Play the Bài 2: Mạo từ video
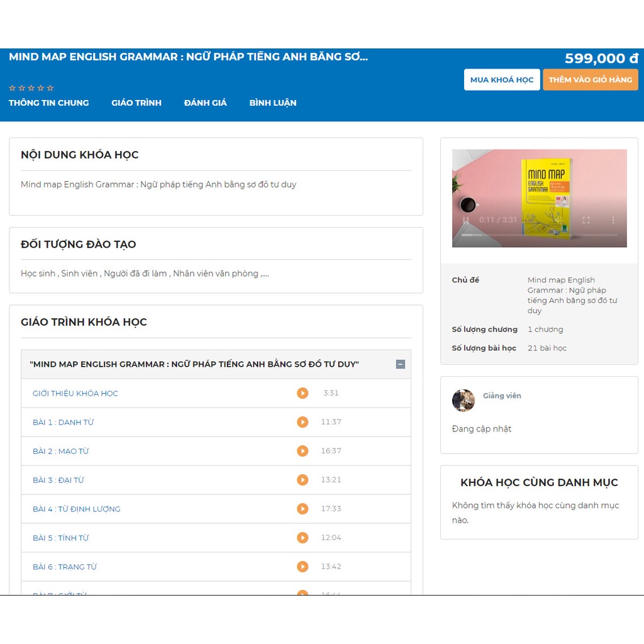644x644 pixels. (x=303, y=451)
